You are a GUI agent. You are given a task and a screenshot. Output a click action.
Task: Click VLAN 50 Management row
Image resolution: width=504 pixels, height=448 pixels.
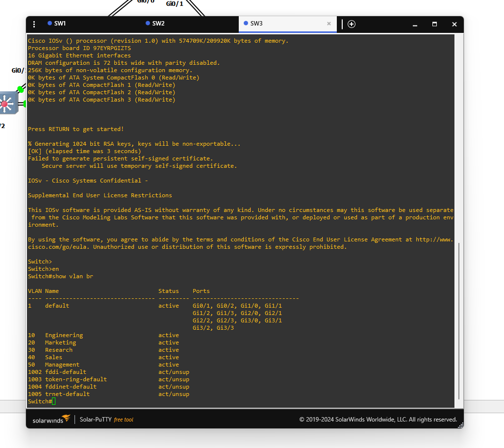(x=103, y=365)
